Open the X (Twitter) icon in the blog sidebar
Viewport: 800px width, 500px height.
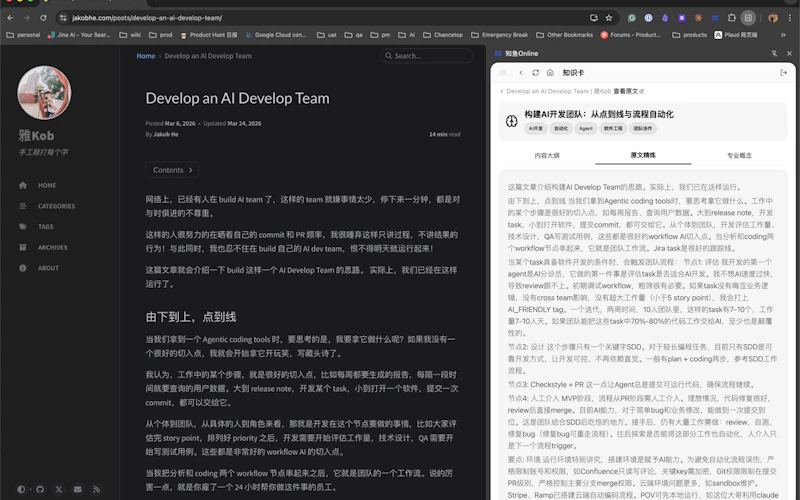tap(59, 489)
